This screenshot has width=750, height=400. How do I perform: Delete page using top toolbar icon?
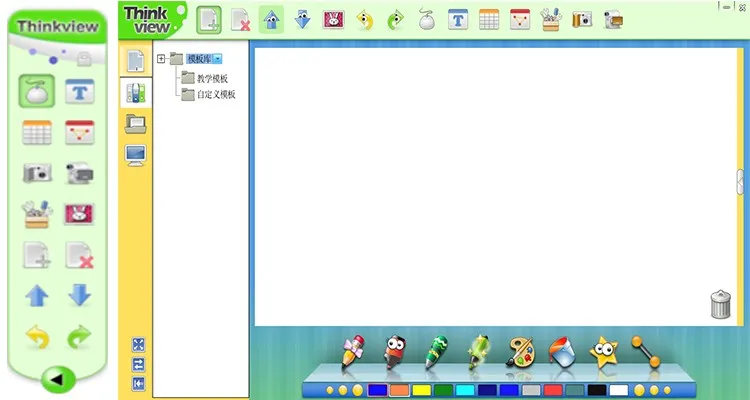pos(241,20)
